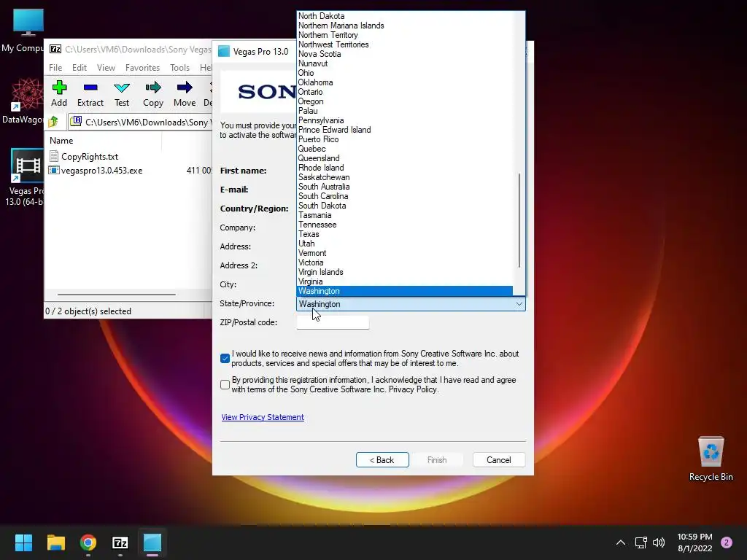Select Oregon in the state list

click(x=405, y=101)
